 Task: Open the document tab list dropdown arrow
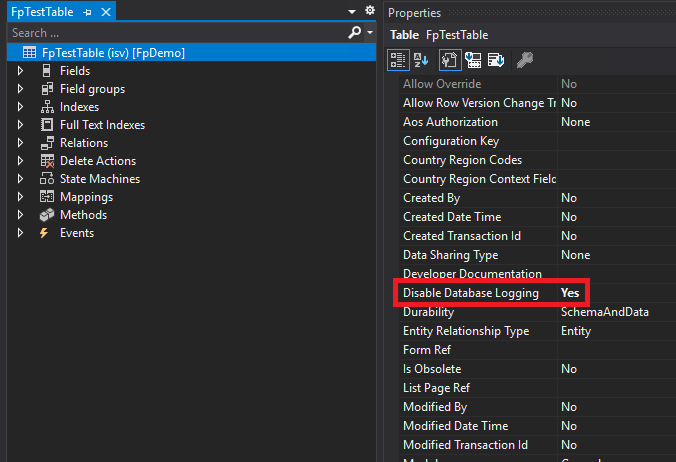(x=352, y=12)
